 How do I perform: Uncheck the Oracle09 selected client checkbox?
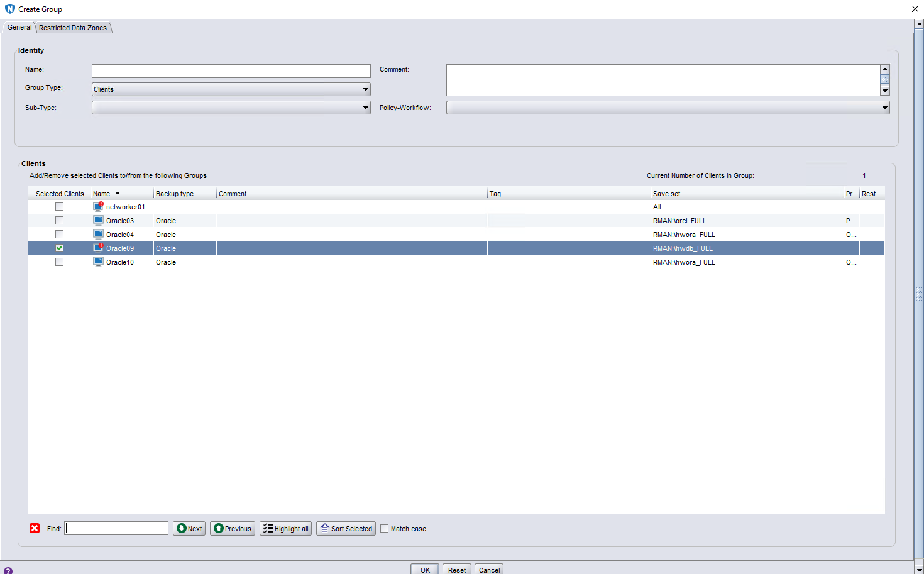pos(59,248)
